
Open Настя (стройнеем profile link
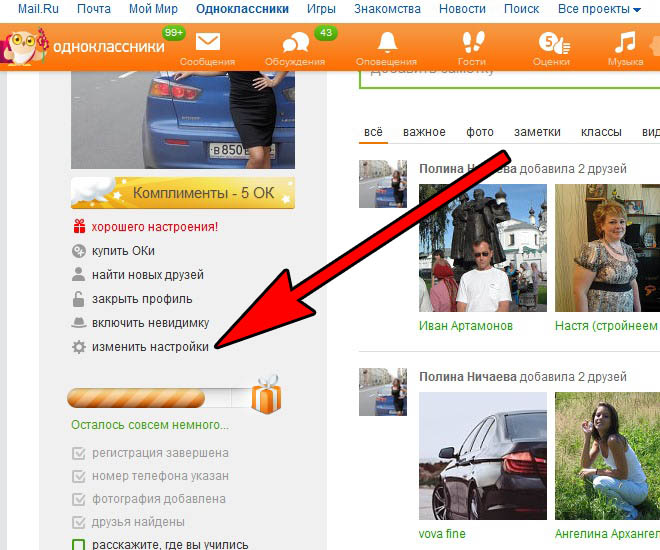(x=607, y=326)
